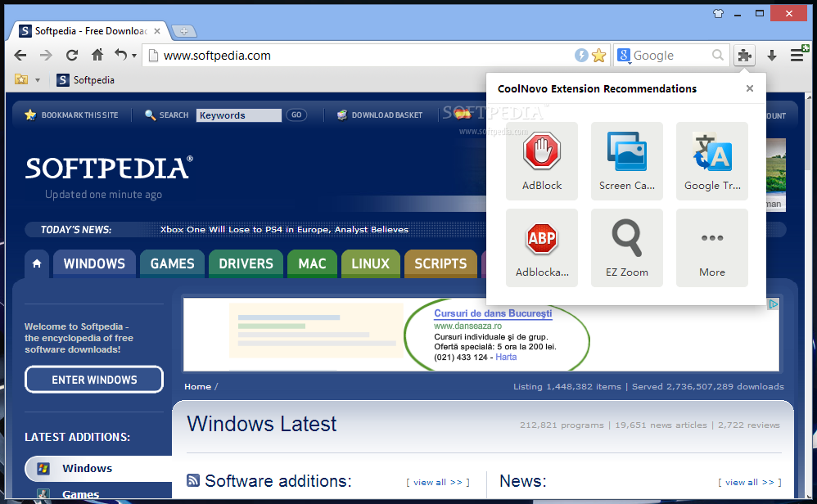The height and width of the screenshot is (504, 817).
Task: Open the downloads arrow button
Action: pyautogui.click(x=772, y=55)
